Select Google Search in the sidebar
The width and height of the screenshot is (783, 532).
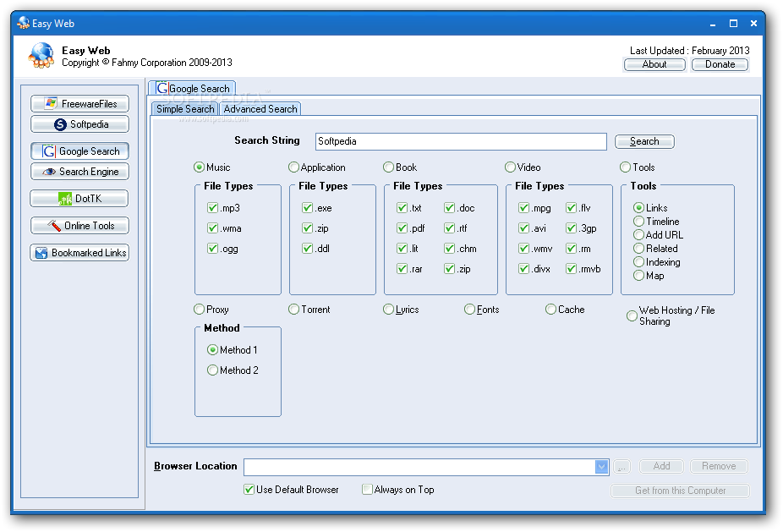(79, 151)
